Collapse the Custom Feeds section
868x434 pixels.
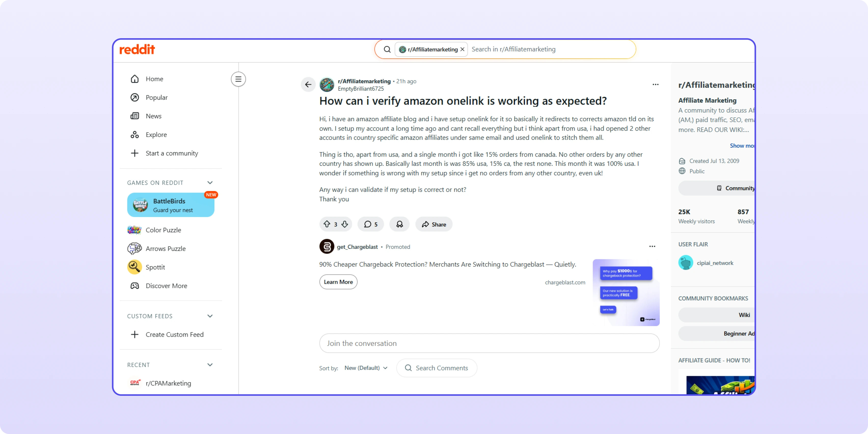210,316
